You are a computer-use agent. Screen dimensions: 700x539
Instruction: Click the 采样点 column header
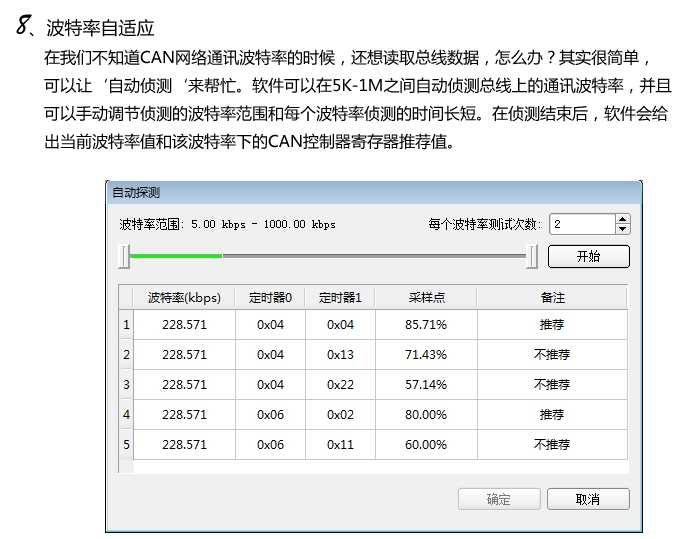426,298
